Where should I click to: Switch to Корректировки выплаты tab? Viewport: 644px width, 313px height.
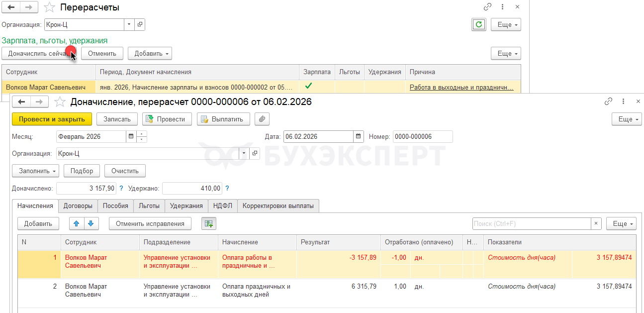click(278, 206)
